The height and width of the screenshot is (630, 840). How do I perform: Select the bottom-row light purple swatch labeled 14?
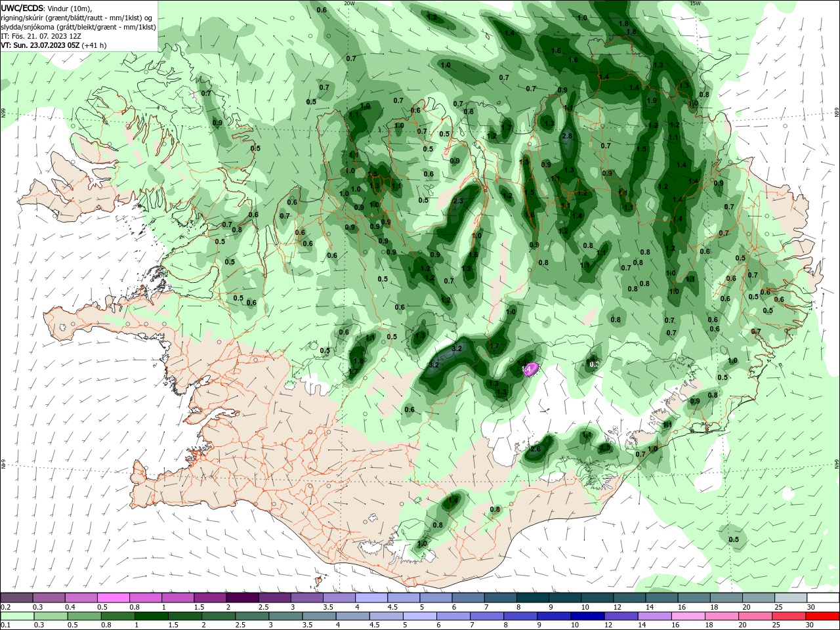[x=654, y=617]
